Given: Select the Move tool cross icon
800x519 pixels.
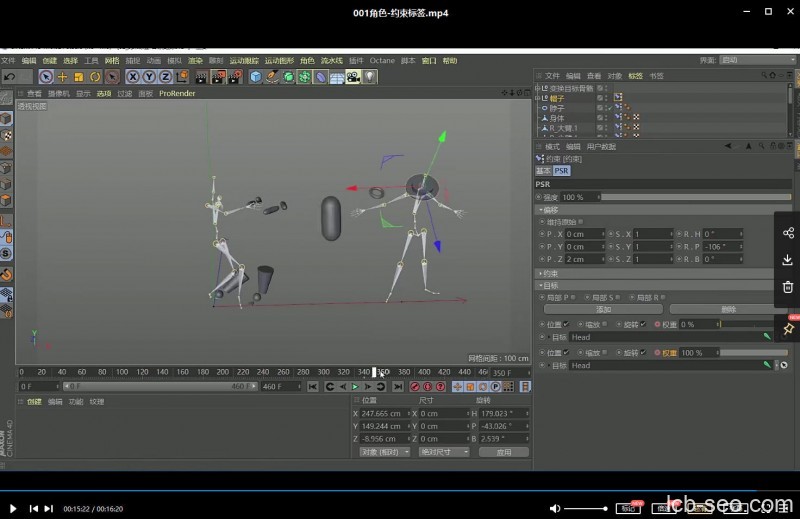Looking at the screenshot, I should (62, 77).
